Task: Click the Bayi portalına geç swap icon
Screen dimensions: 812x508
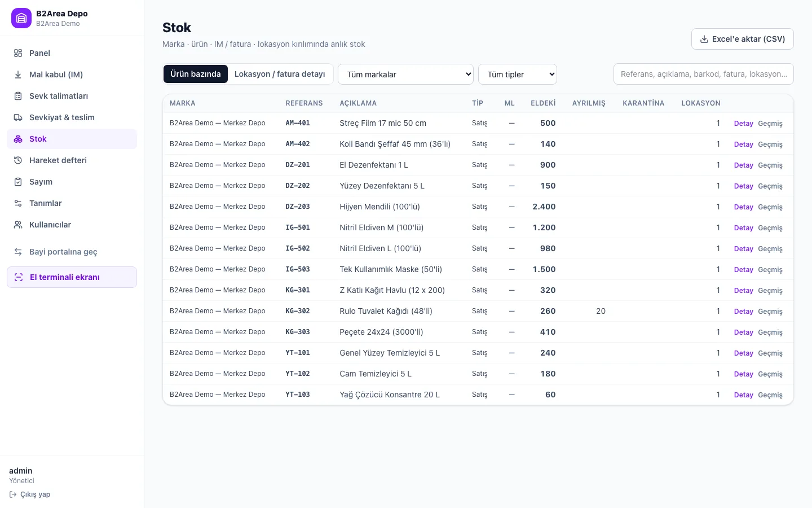Action: click(18, 252)
